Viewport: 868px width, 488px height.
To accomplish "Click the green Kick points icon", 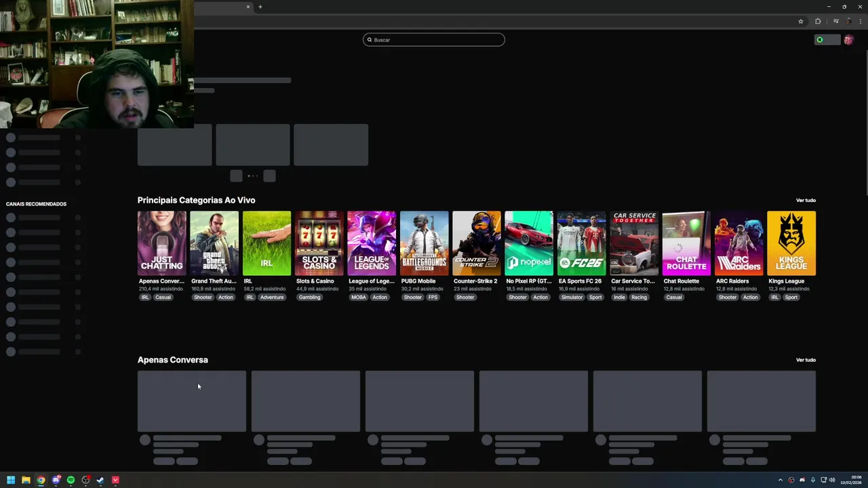I will point(820,40).
